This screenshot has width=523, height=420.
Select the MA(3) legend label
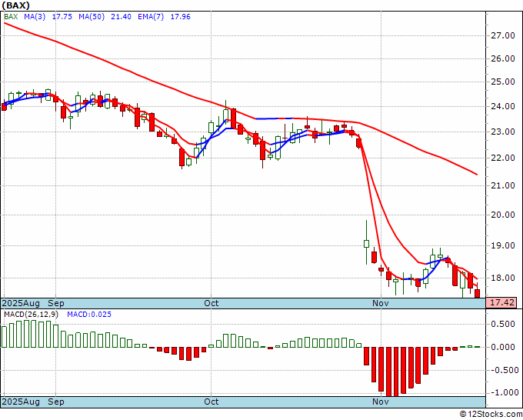35,17
